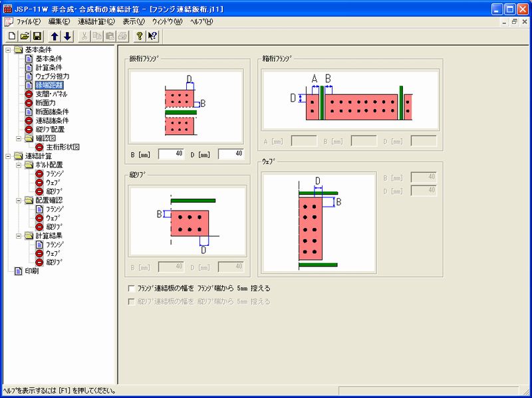
Task: Click the Save floppy disk icon
Action: coord(37,36)
